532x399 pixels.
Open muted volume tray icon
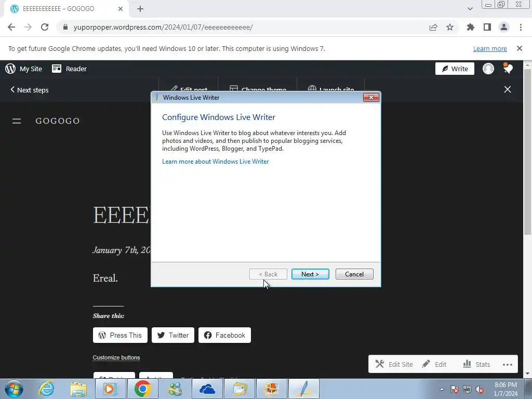[480, 389]
